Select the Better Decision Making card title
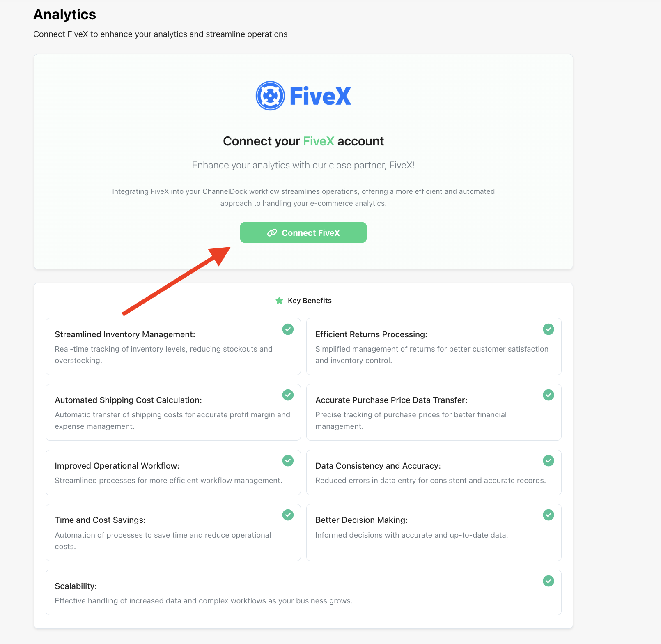 point(361,520)
